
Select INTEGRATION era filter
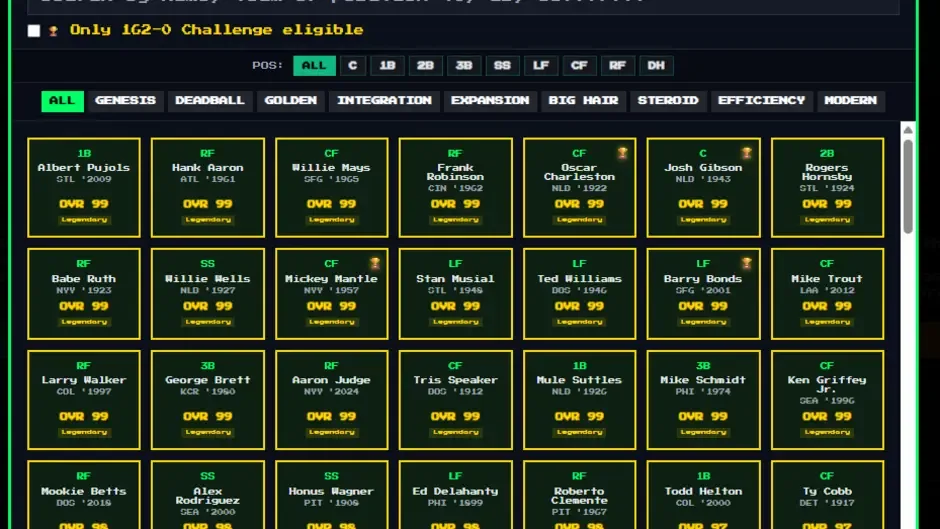pos(384,101)
